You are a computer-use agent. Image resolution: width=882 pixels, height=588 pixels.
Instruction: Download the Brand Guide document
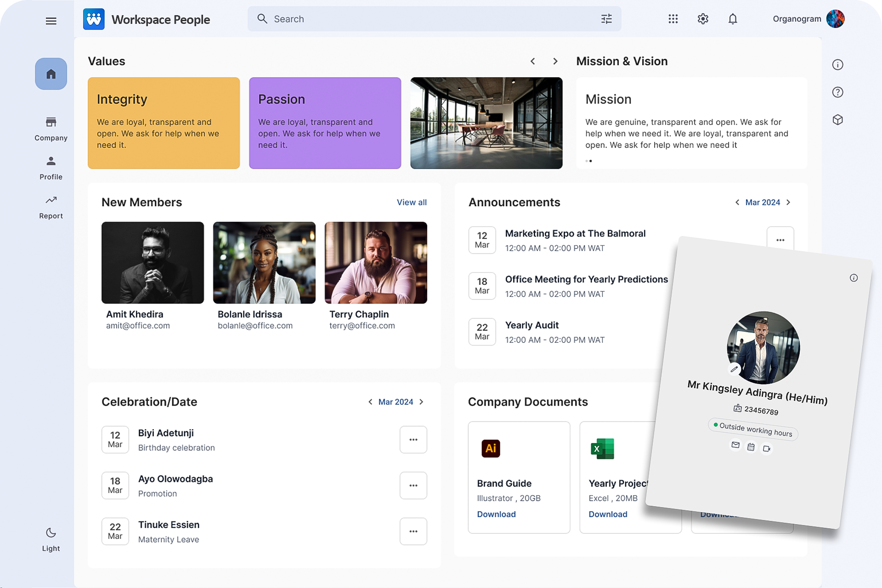click(x=496, y=514)
